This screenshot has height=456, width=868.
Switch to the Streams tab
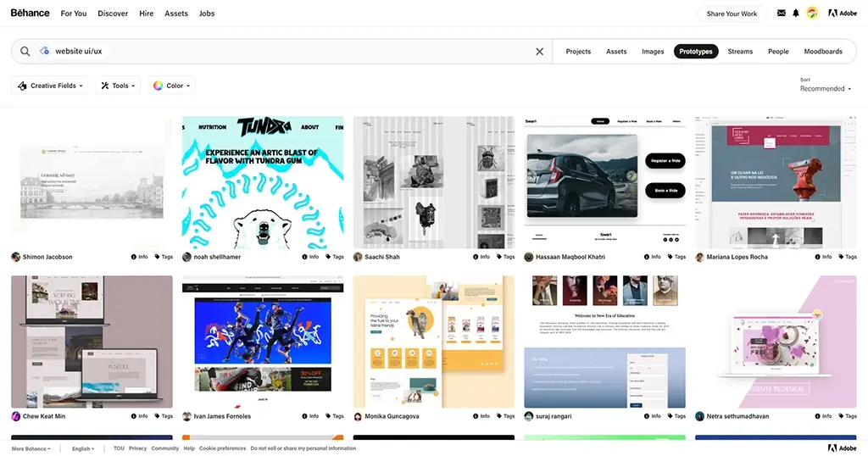tap(740, 52)
